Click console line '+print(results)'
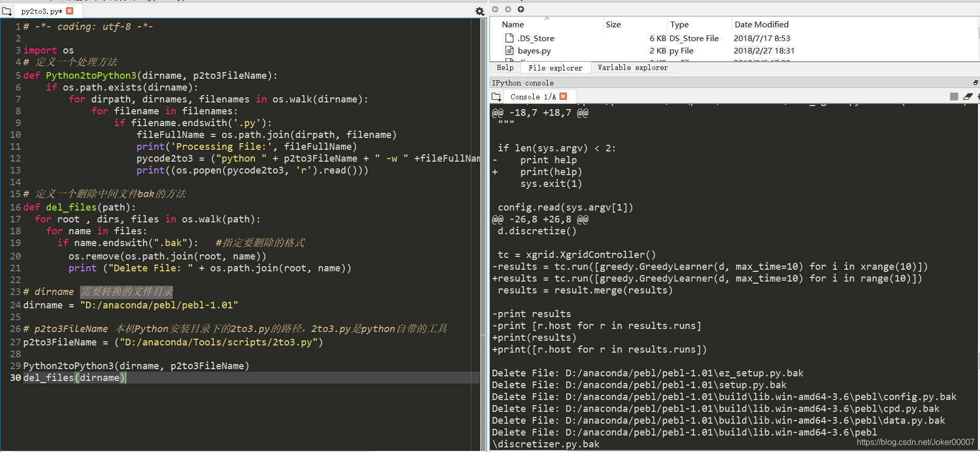This screenshot has width=980, height=452. [534, 337]
